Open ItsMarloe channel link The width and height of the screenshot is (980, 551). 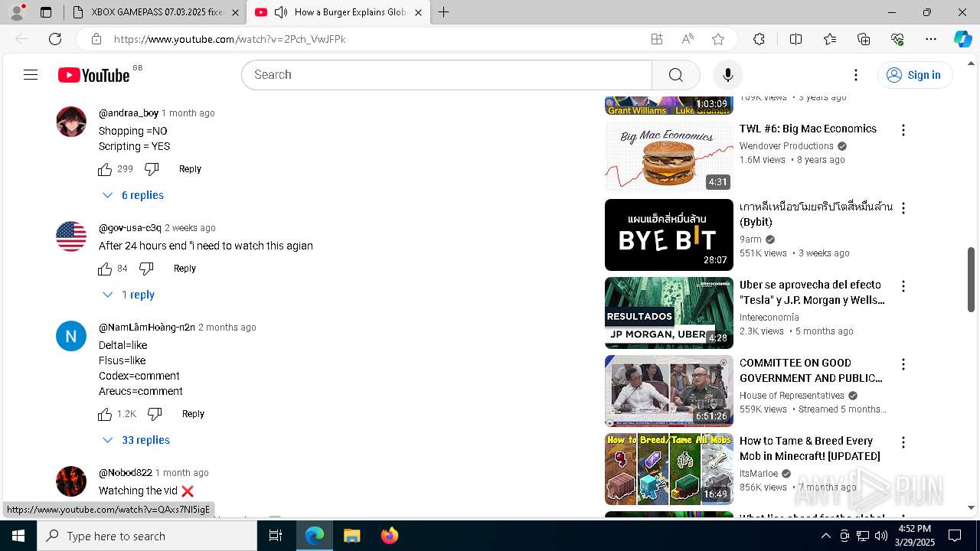(759, 474)
